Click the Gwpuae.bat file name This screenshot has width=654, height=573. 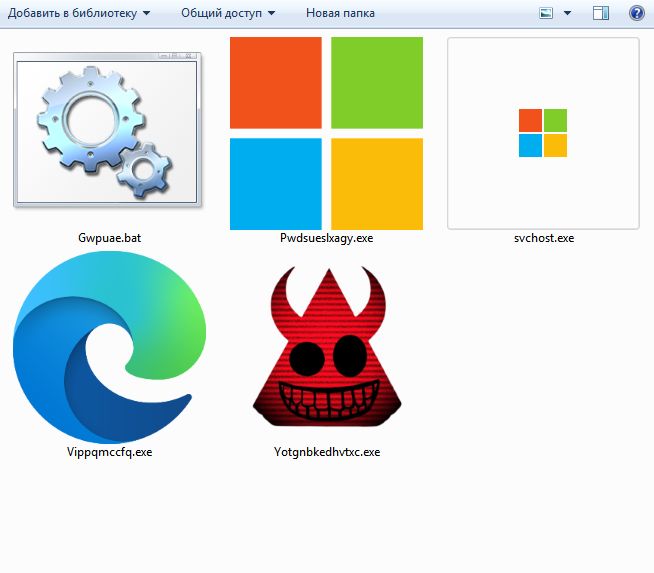click(109, 238)
